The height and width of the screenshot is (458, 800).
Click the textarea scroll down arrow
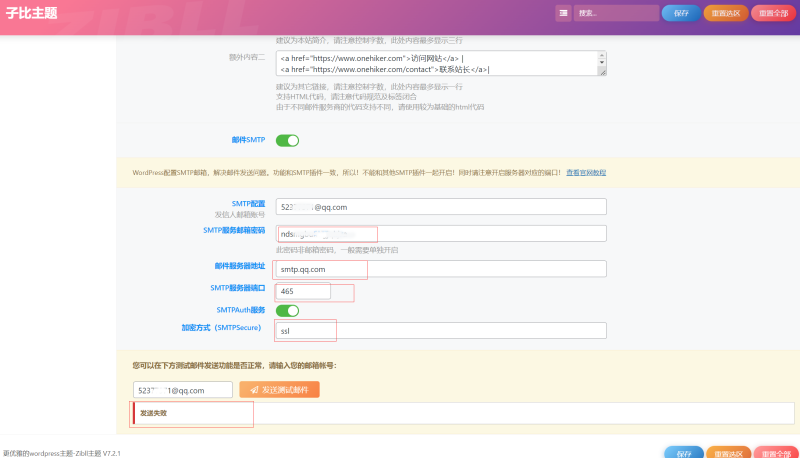pyautogui.click(x=602, y=62)
